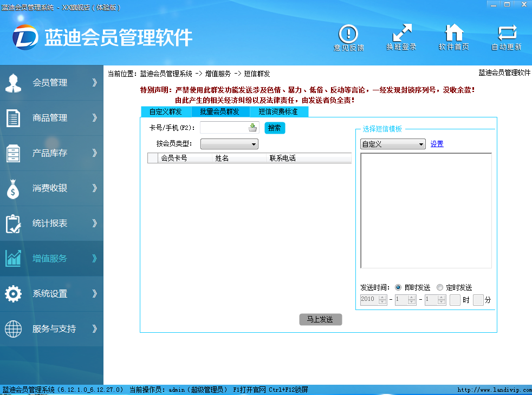Select 定时发送 radio button
Viewport: 532px width, 395px height.
440,287
